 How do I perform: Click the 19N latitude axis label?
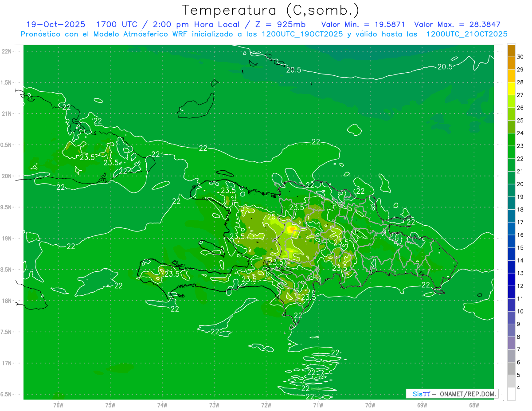tap(7, 239)
